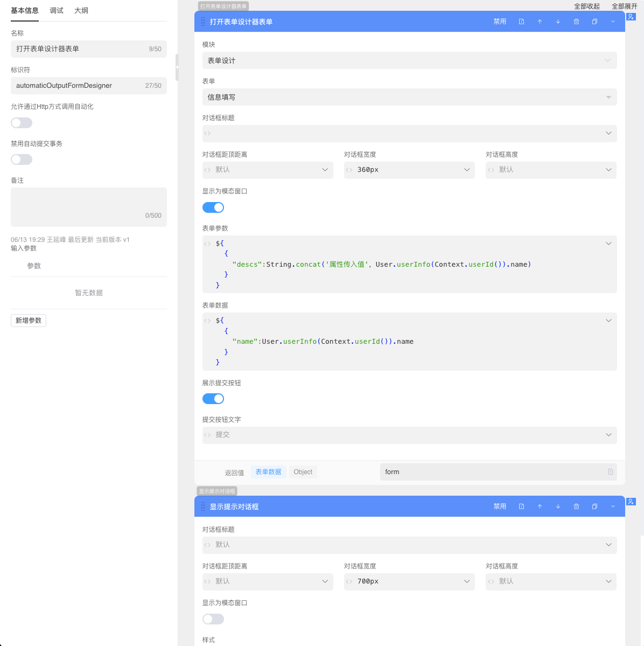Image resolution: width=644 pixels, height=646 pixels.
Task: Click the 新增参数 button
Action: (x=29, y=321)
